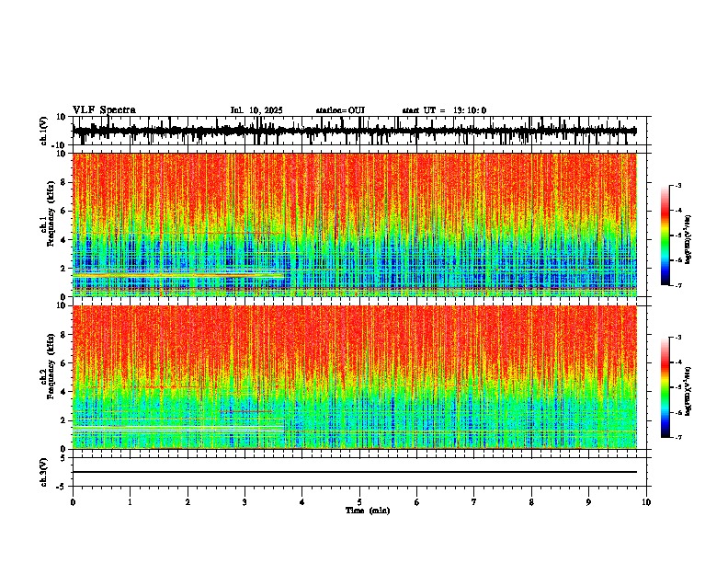This screenshot has height=563, width=728.
Task: Click time axis tick label "9"
Action: coord(588,502)
